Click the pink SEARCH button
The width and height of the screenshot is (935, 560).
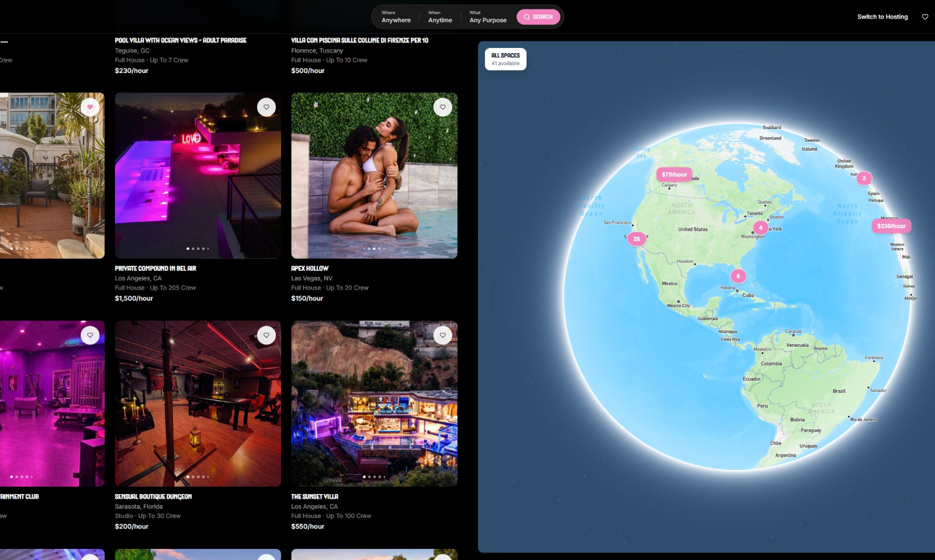[538, 17]
